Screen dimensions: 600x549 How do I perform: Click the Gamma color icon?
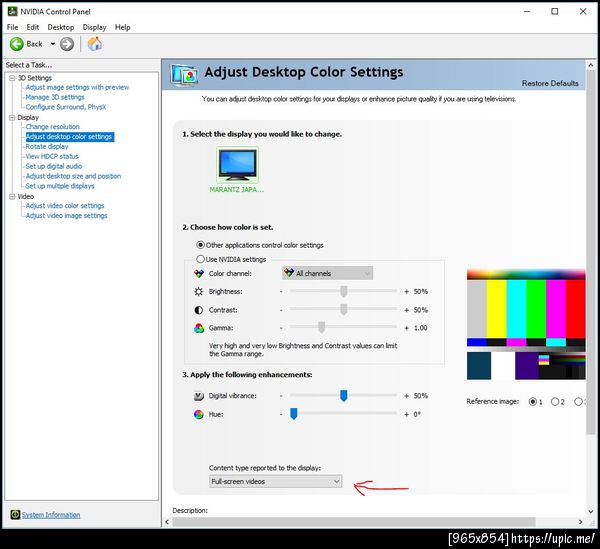pos(199,328)
